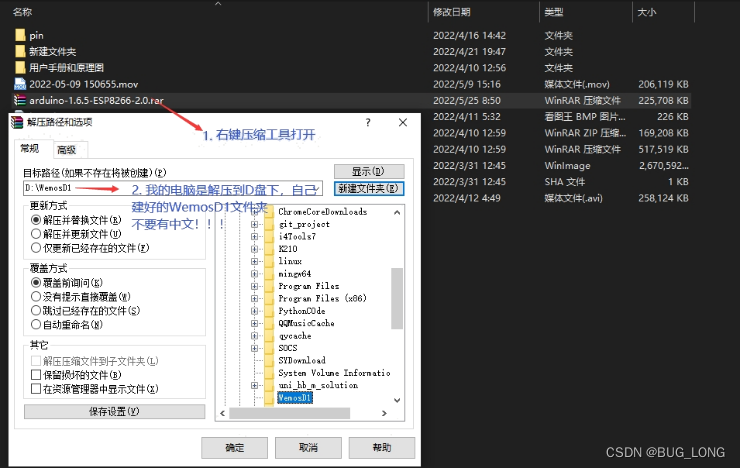Open the help question mark in dialog

(x=368, y=122)
